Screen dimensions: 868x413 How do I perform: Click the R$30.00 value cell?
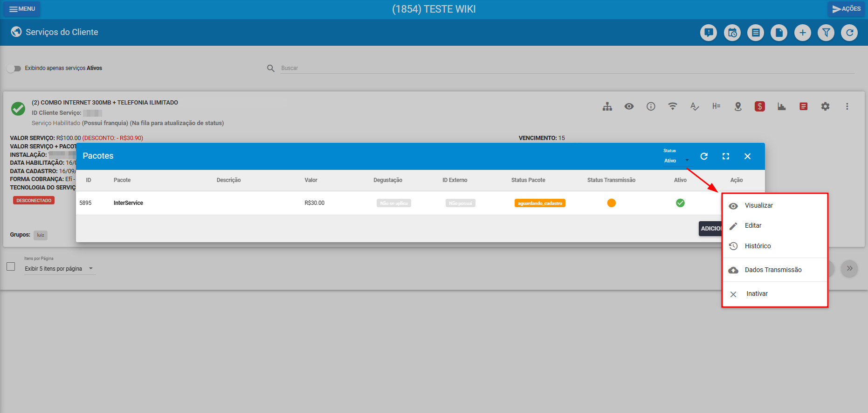tap(315, 203)
